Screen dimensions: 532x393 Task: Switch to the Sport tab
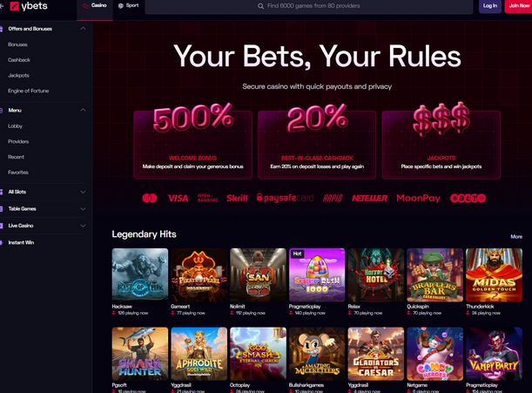[129, 5]
